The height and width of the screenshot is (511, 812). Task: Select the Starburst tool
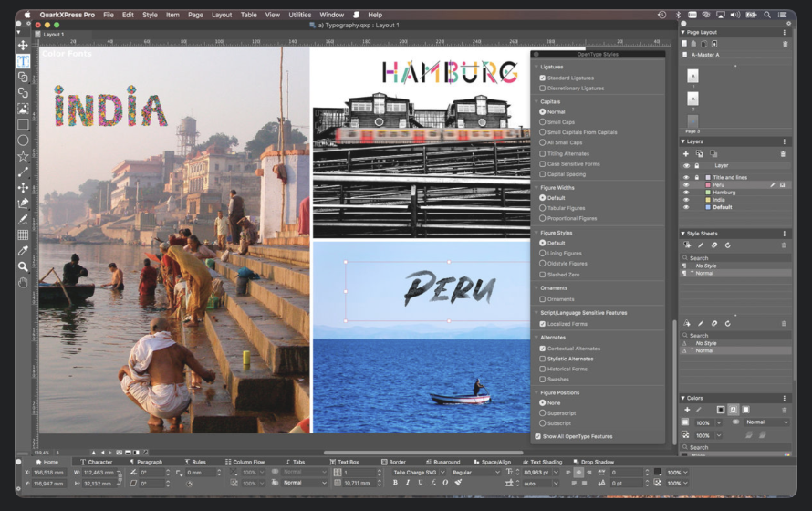[x=23, y=156]
